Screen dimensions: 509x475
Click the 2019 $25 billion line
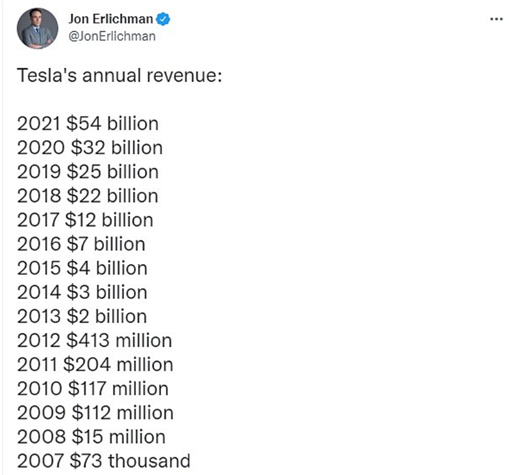click(88, 172)
